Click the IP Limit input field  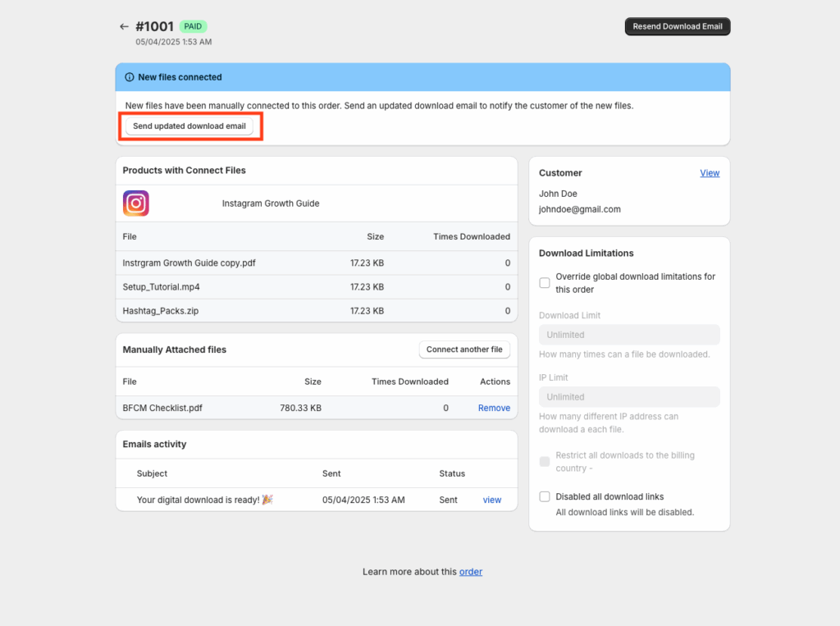(629, 397)
